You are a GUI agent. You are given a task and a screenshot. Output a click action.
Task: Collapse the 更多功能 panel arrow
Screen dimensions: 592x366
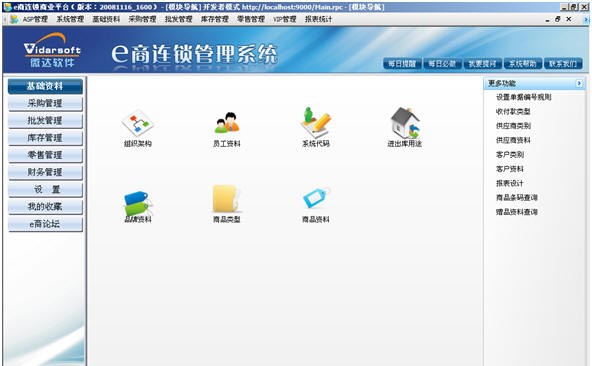[x=579, y=83]
